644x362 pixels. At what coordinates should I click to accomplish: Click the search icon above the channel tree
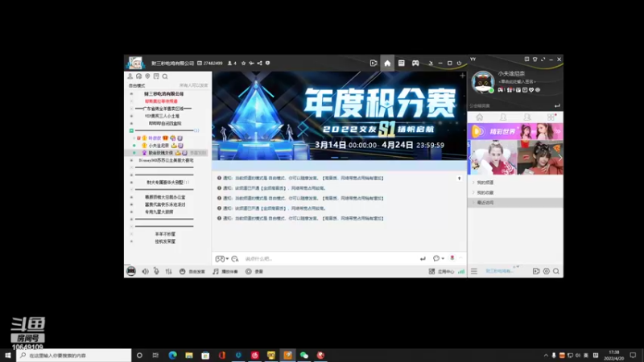point(165,76)
